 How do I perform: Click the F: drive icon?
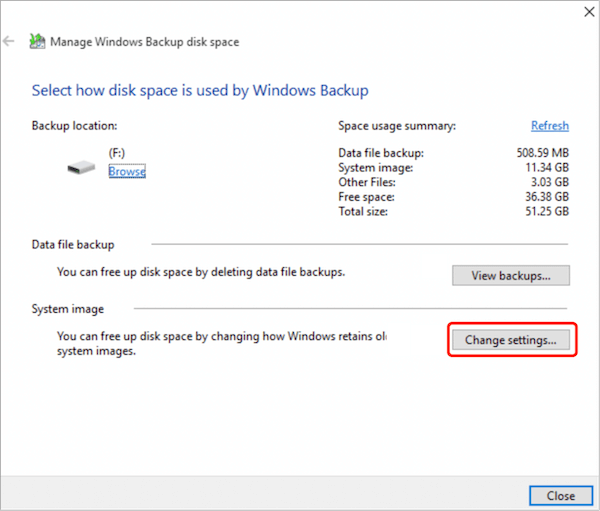[81, 168]
